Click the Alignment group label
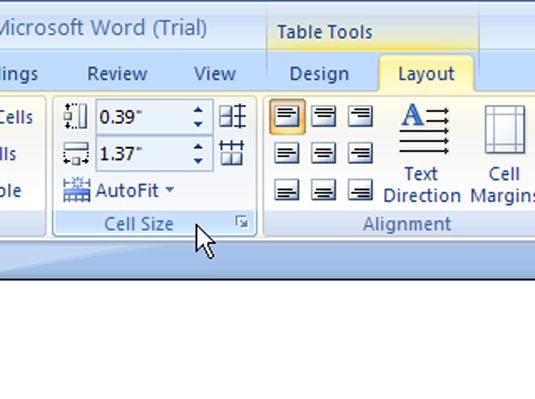 pos(407,224)
